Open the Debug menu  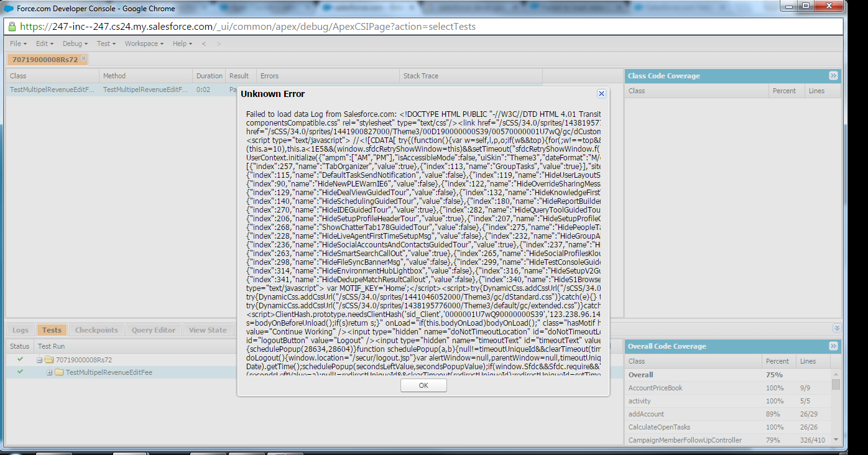click(75, 44)
